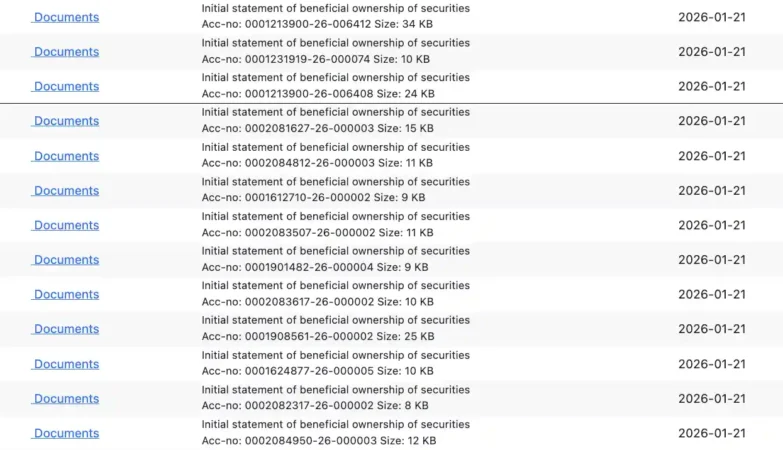Open Documents for filing 0001231919-26-000074
The height and width of the screenshot is (450, 783).
click(x=66, y=52)
